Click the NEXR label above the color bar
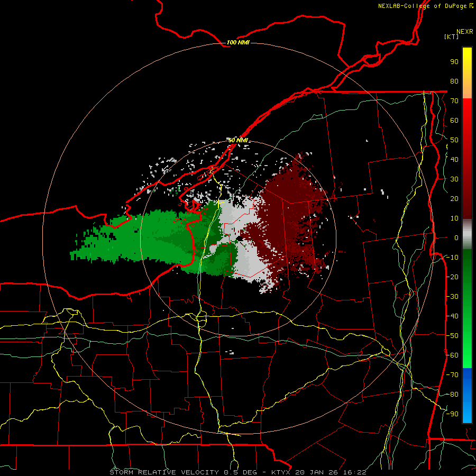Image resolution: width=476 pixels, height=476 pixels. (465, 32)
